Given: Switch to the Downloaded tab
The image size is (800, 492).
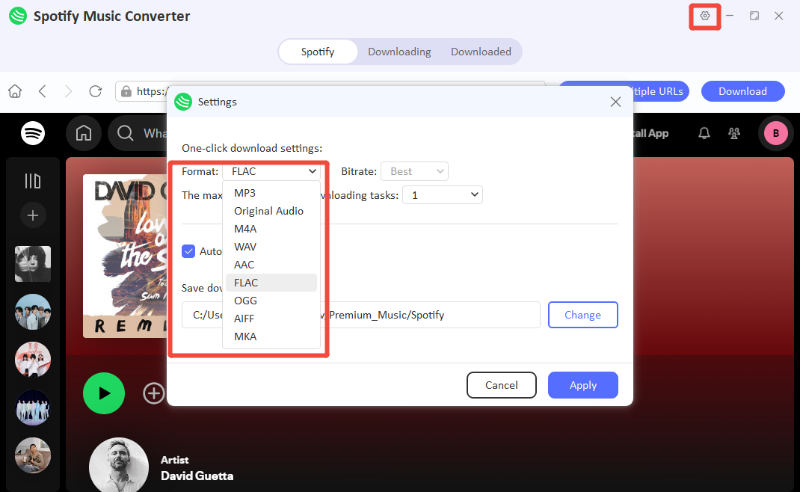Looking at the screenshot, I should [480, 52].
